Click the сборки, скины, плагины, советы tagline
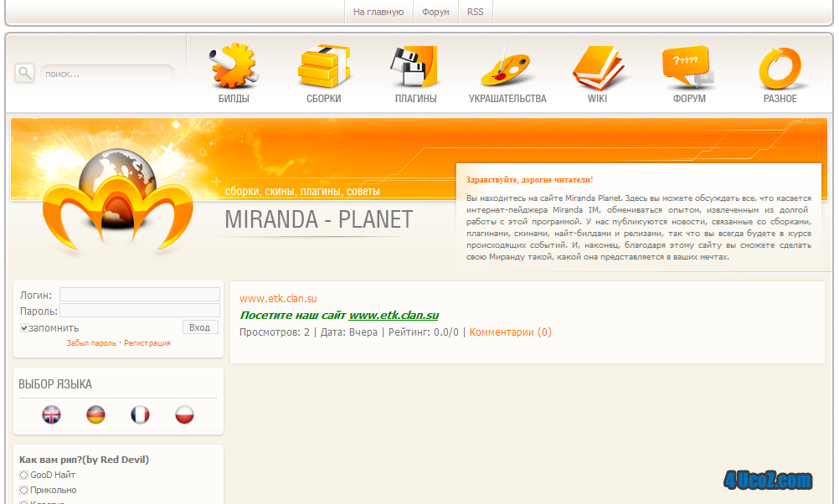Image resolution: width=839 pixels, height=504 pixels. pos(302,191)
